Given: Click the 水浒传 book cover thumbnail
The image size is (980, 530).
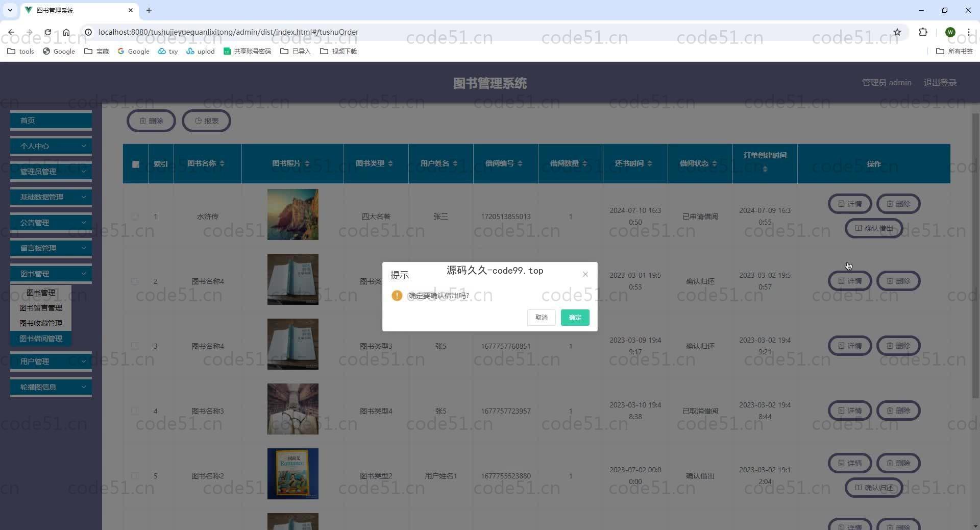Looking at the screenshot, I should tap(292, 214).
